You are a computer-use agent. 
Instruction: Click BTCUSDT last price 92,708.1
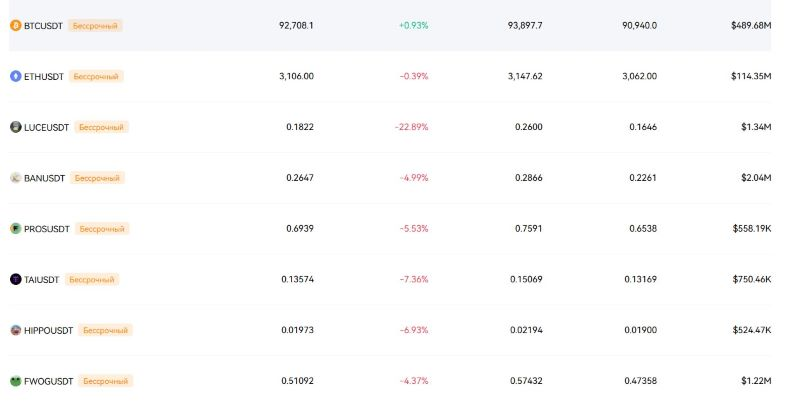[x=296, y=25]
